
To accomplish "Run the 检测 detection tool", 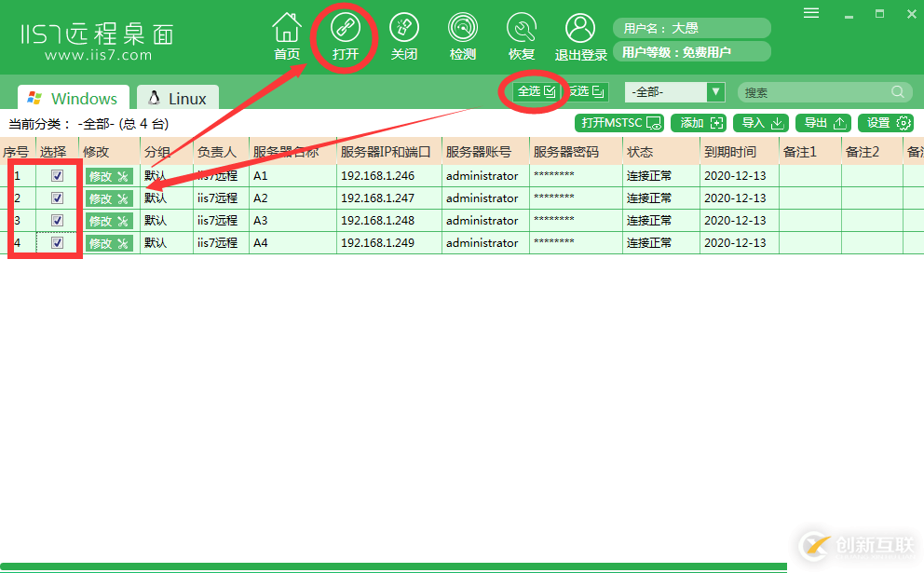I will (x=463, y=35).
